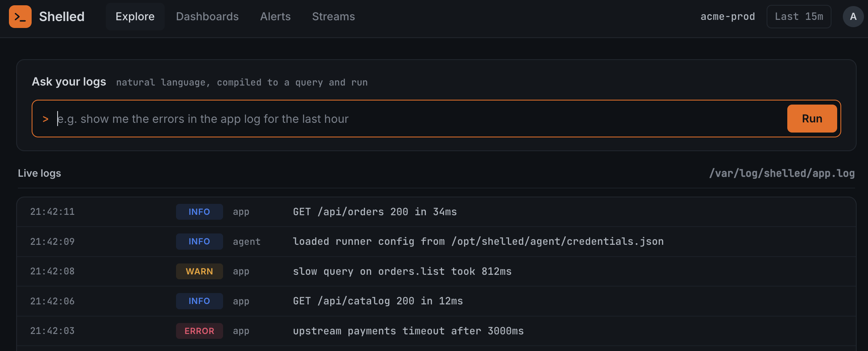Click the orange prompt chevron icon
The height and width of the screenshot is (351, 868).
pyautogui.click(x=45, y=119)
